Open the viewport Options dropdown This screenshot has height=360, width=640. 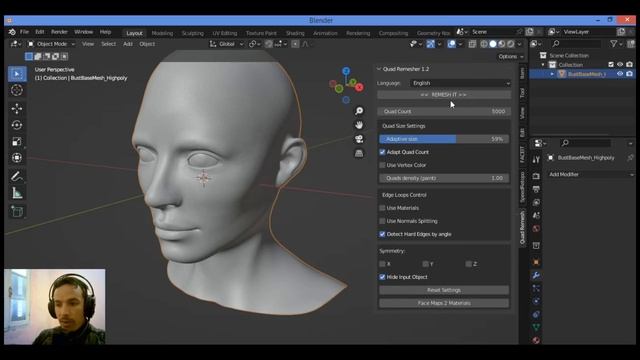(511, 56)
